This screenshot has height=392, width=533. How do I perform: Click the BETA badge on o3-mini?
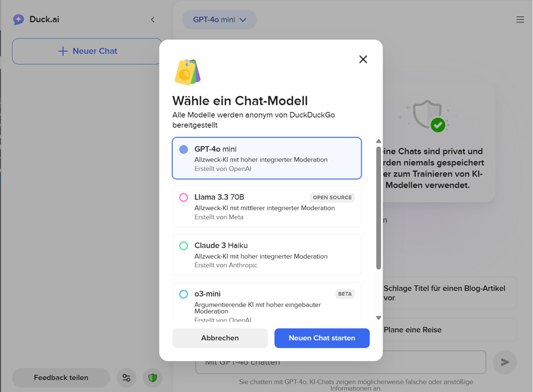pyautogui.click(x=345, y=294)
